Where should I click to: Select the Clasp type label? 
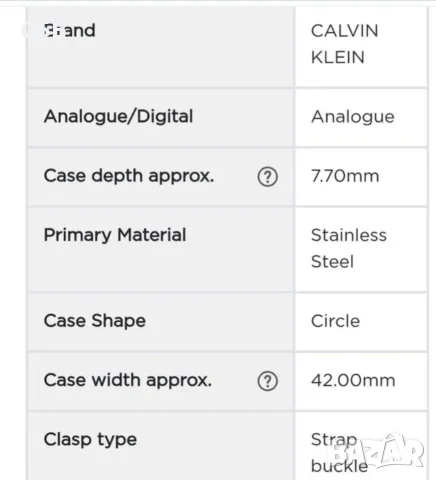(90, 440)
